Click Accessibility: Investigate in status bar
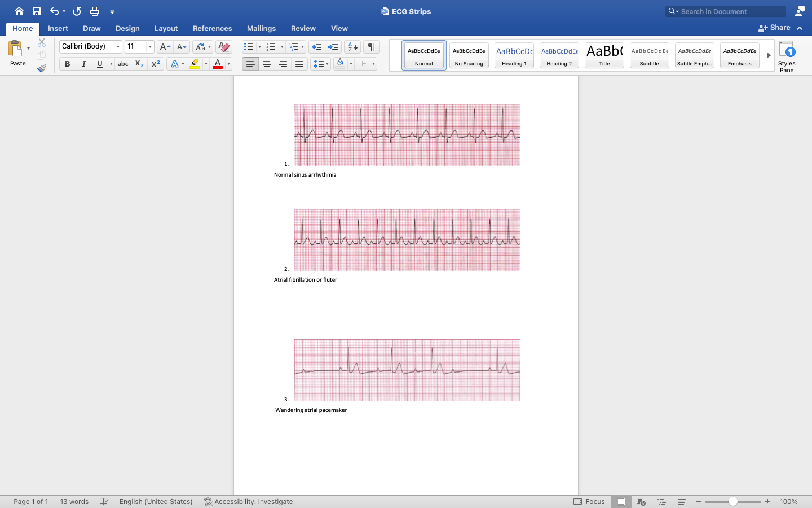812x508 pixels. pos(249,501)
